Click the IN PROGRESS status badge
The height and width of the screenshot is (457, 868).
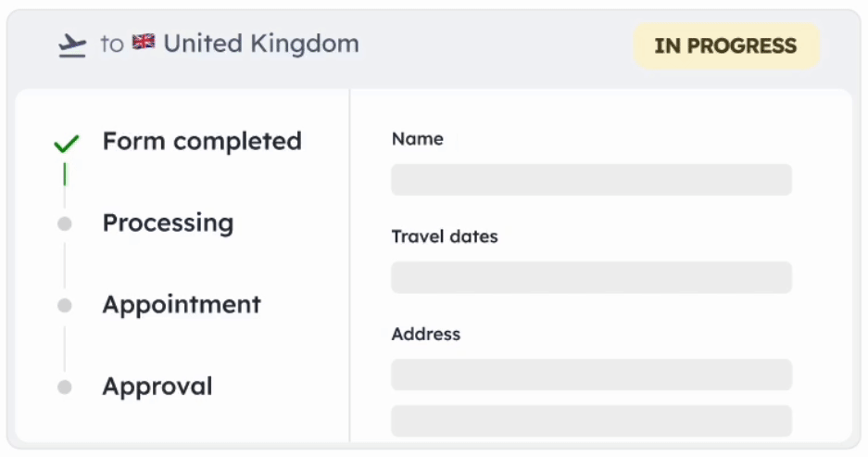click(x=726, y=46)
